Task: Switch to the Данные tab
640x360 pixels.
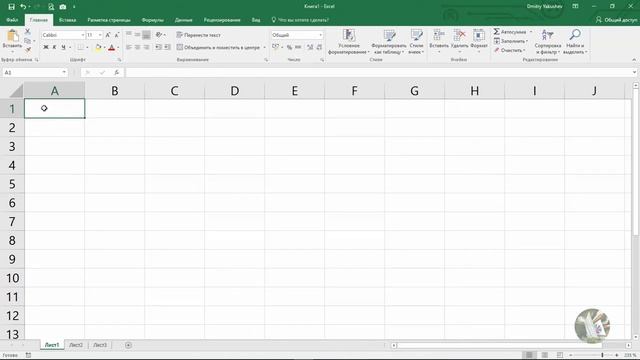Action: [x=184, y=20]
